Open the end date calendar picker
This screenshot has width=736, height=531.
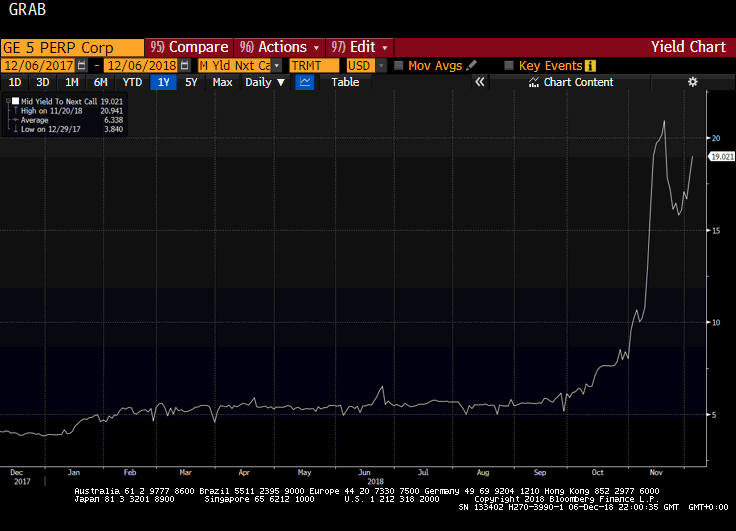pos(184,66)
